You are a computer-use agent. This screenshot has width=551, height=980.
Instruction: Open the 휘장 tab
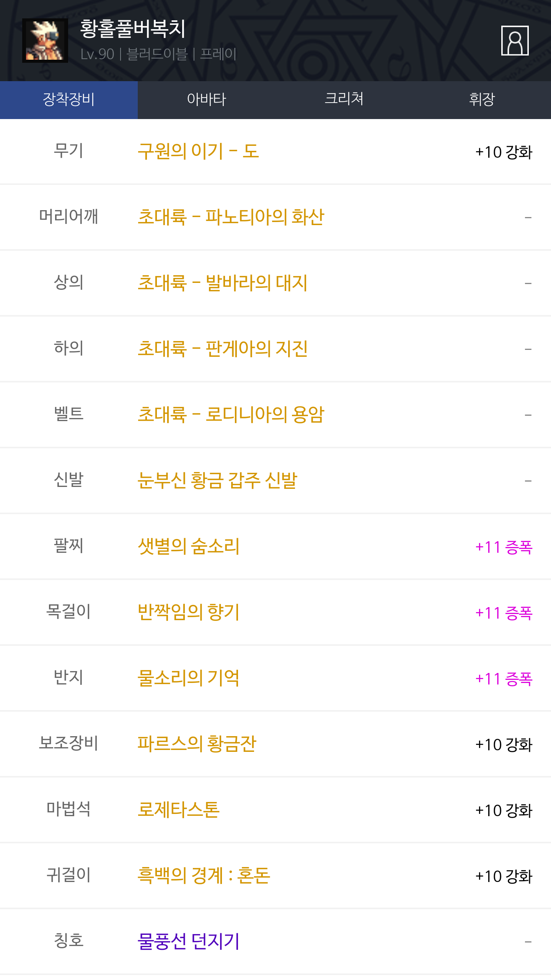[482, 100]
